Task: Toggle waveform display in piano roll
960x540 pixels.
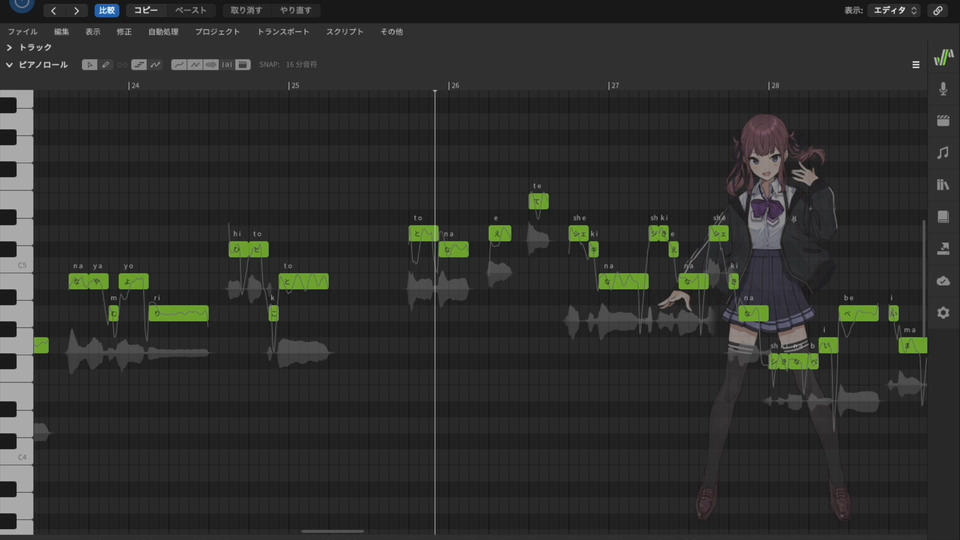Action: click(211, 64)
